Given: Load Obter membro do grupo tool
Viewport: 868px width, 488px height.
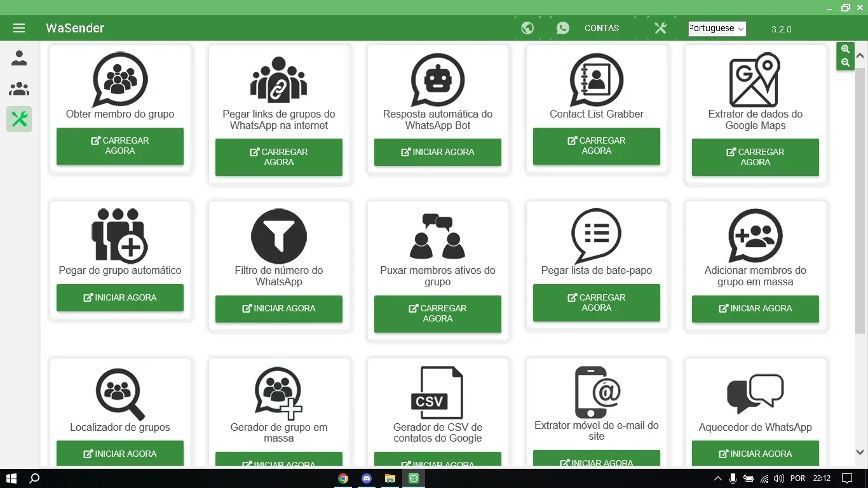Looking at the screenshot, I should [x=120, y=146].
